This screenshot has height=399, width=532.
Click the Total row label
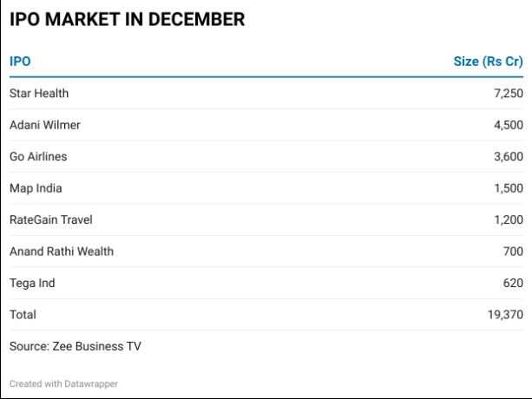click(23, 315)
